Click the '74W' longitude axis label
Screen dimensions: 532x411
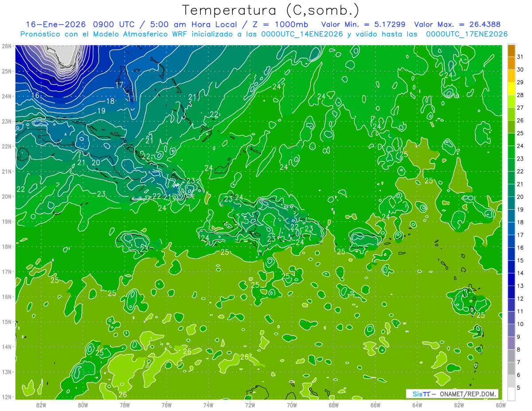[208, 405]
